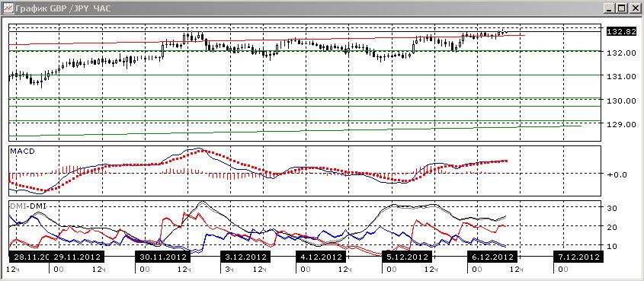This screenshot has width=644, height=281.
Task: Click the 3ч time label under 3.12.2012
Action: (229, 269)
